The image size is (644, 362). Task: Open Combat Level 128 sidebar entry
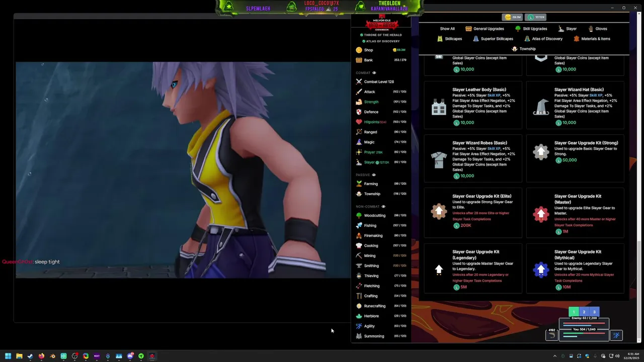pyautogui.click(x=381, y=81)
